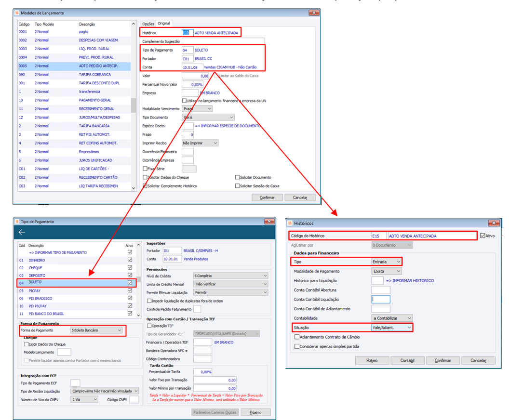The height and width of the screenshot is (420, 523).
Task: Click Cancelar button in Históricos
Action: 478,360
